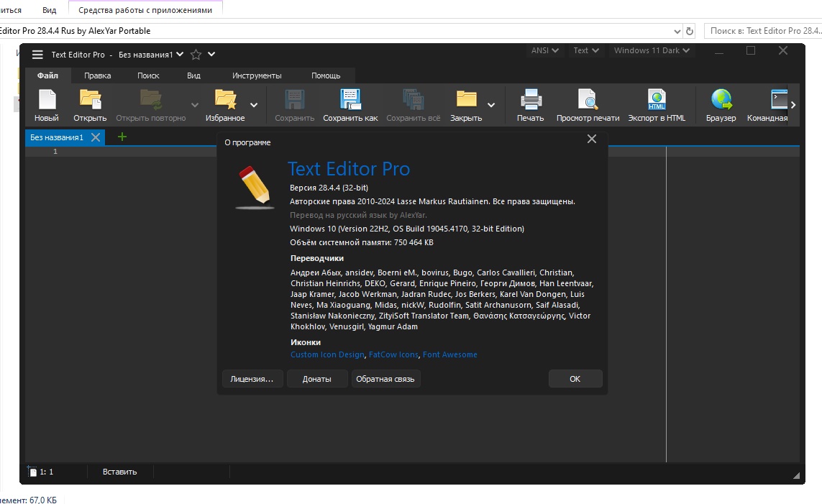The height and width of the screenshot is (504, 822).
Task: Open the Помощь tab
Action: (x=326, y=75)
